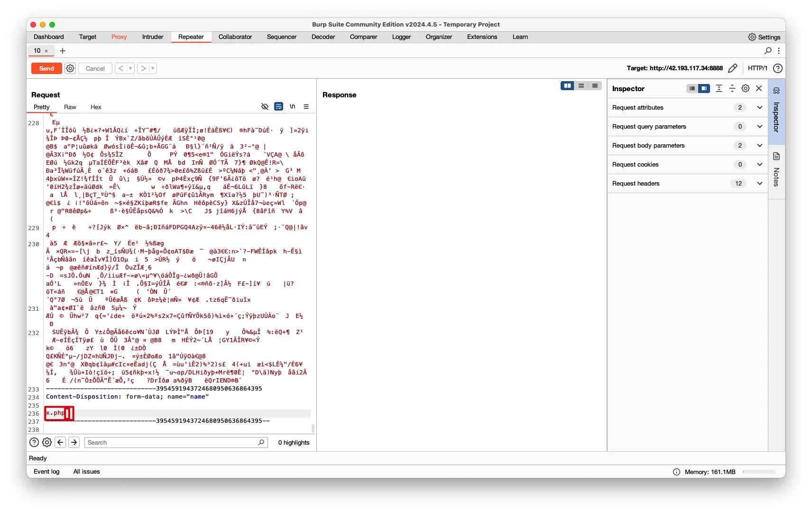Open request settings gear next to Send

click(x=70, y=68)
